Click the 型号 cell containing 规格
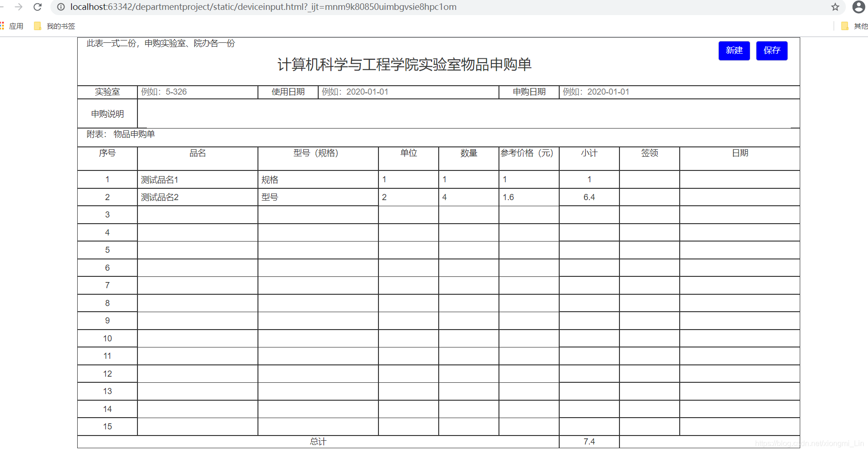 pos(318,179)
